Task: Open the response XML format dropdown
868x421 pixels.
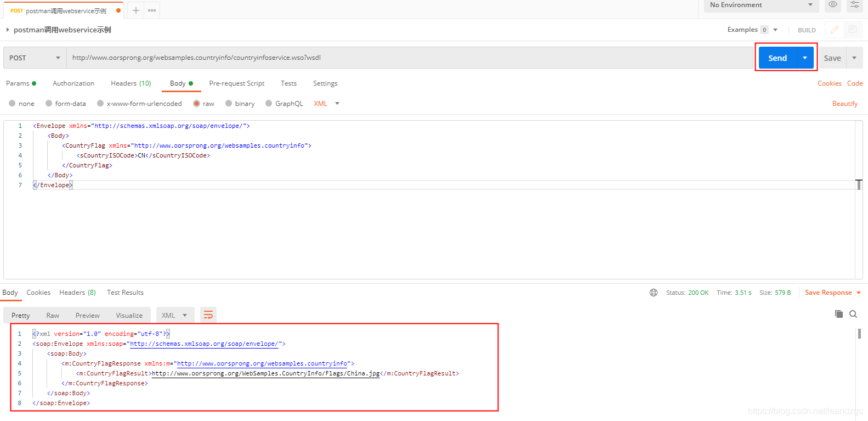Action: click(175, 315)
